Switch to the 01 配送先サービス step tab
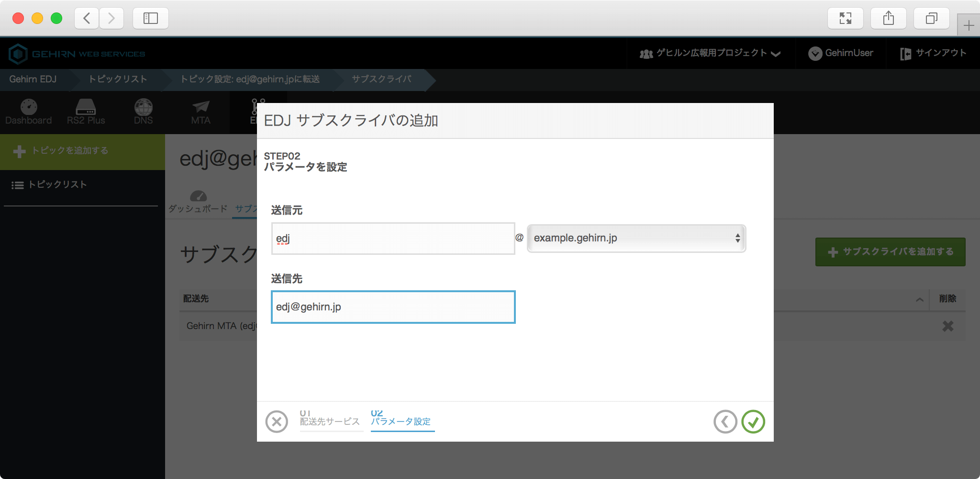980x479 pixels. point(330,419)
